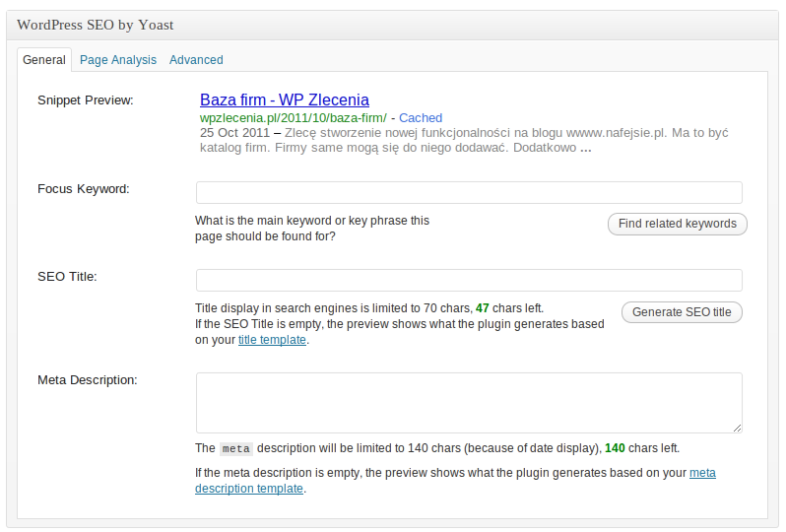786x532 pixels.
Task: Go to the Advanced tab
Action: coord(196,60)
